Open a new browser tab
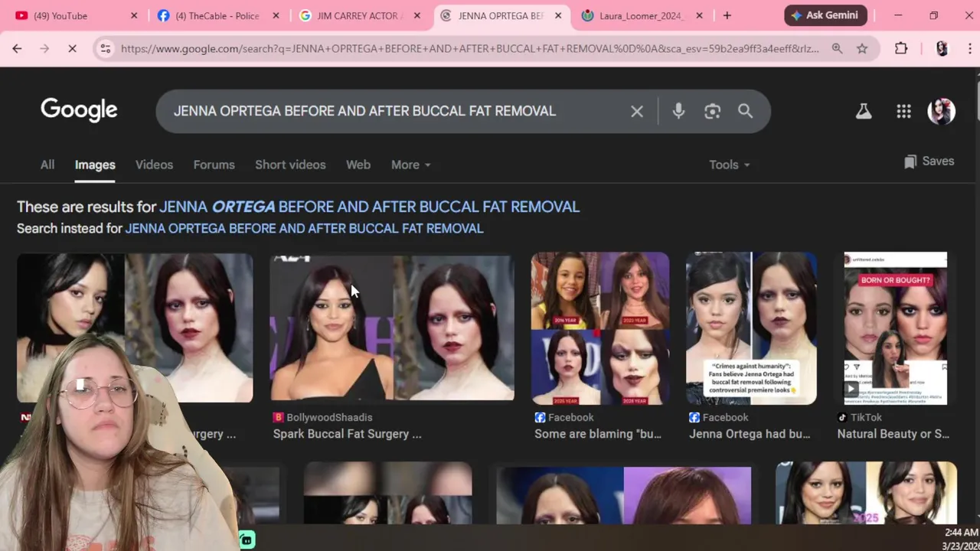This screenshot has width=980, height=551. pyautogui.click(x=727, y=15)
